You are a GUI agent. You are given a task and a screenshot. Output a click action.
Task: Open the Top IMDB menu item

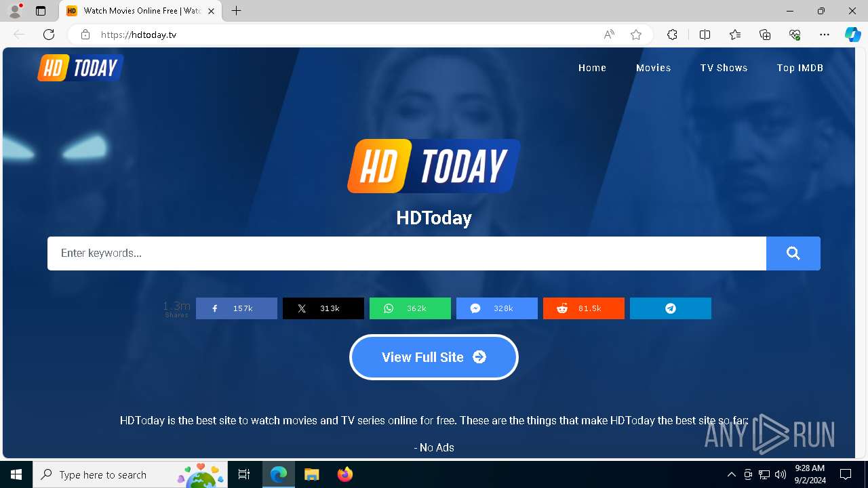(800, 68)
